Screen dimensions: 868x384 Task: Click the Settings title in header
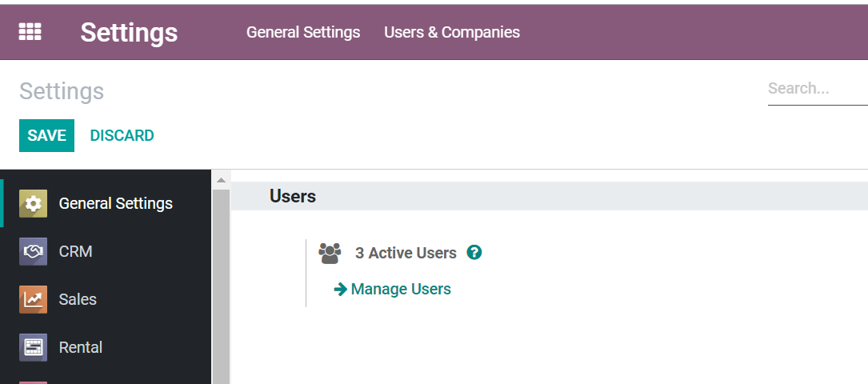tap(129, 32)
